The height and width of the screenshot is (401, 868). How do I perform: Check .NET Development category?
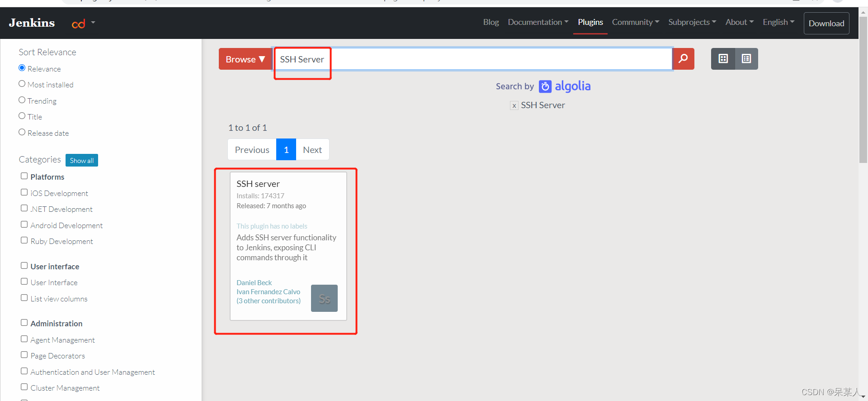click(24, 208)
